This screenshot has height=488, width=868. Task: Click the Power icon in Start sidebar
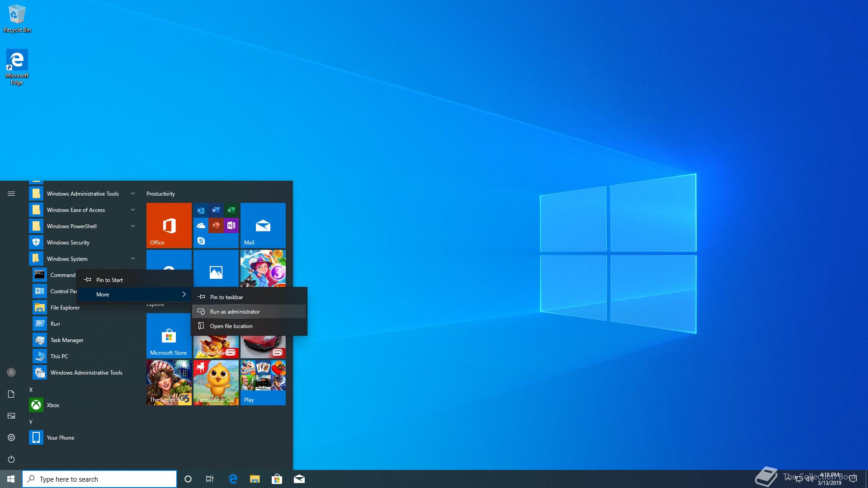pos(11,459)
